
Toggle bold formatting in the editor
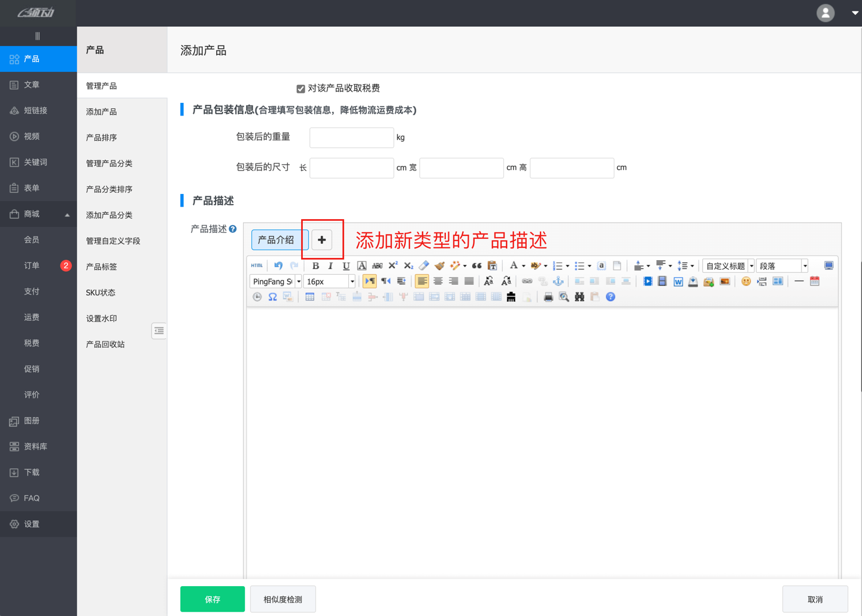pos(315,265)
